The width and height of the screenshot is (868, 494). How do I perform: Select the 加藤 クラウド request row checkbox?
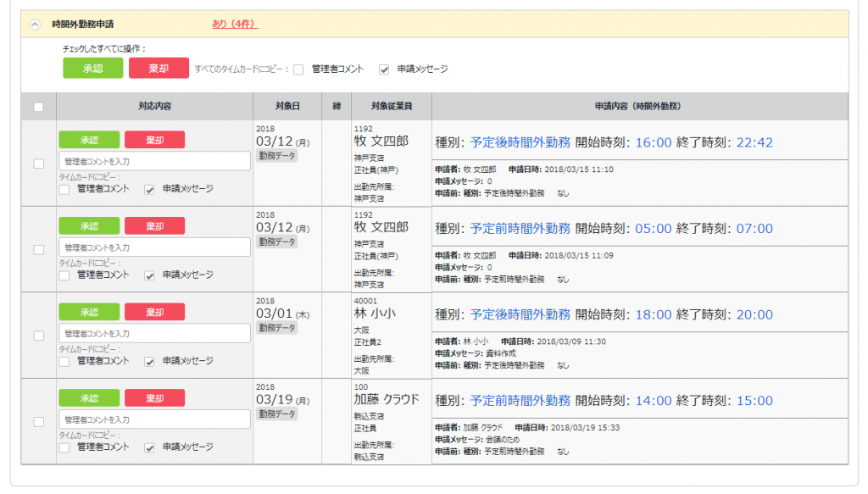coord(39,421)
